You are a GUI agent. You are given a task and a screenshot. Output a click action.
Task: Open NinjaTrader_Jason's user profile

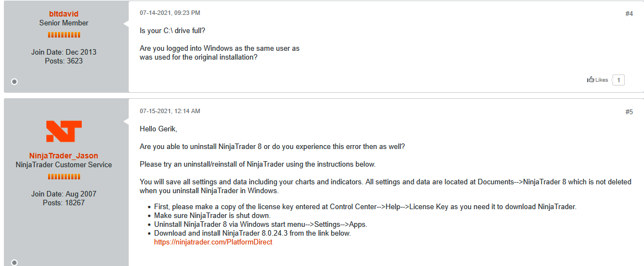pyautogui.click(x=64, y=156)
